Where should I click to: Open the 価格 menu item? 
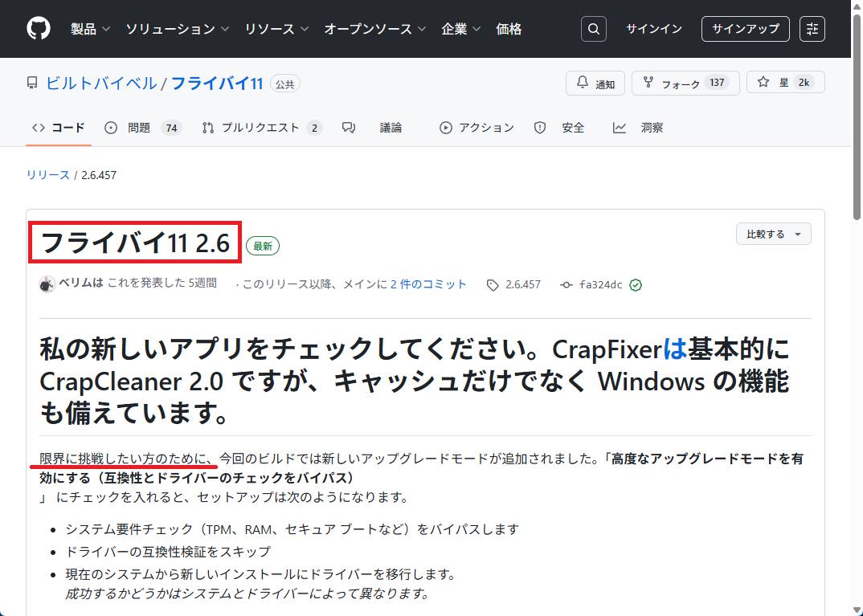click(509, 29)
